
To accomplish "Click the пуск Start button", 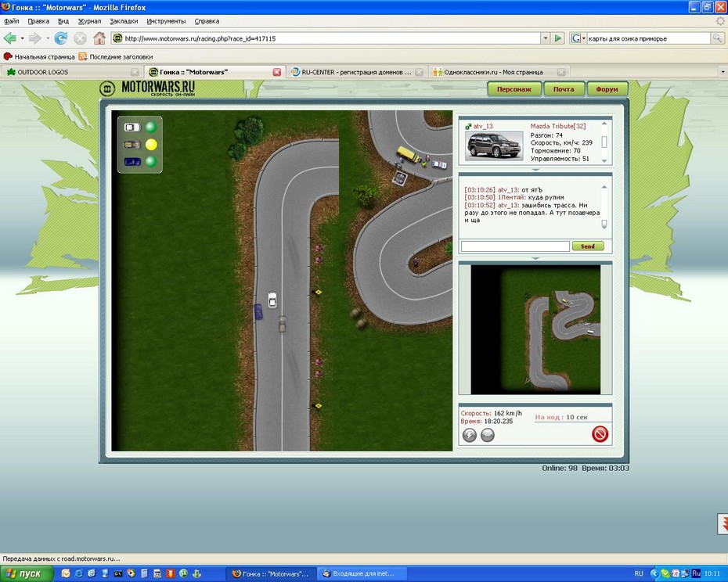I will pos(26,573).
